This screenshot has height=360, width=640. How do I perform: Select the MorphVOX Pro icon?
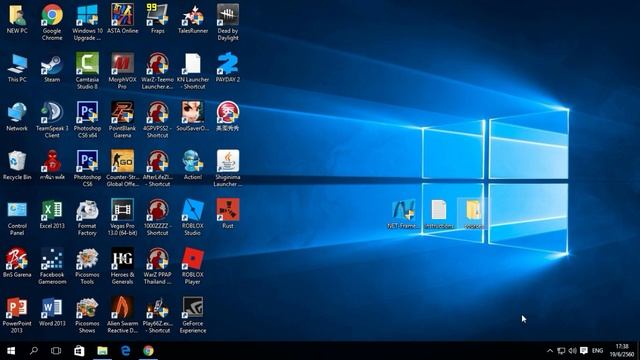122,71
